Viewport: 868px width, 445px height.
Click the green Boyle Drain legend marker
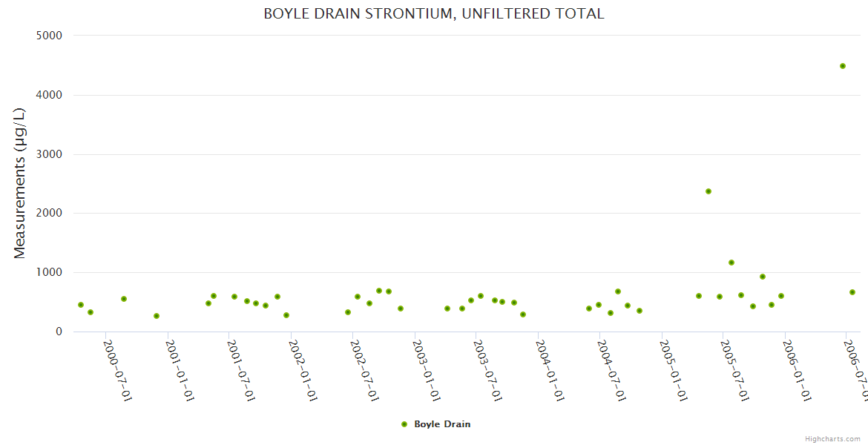tap(404, 424)
